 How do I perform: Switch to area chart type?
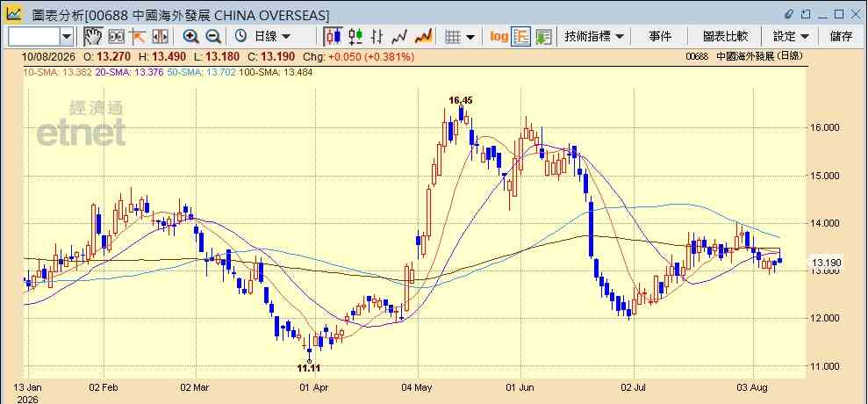tap(423, 37)
